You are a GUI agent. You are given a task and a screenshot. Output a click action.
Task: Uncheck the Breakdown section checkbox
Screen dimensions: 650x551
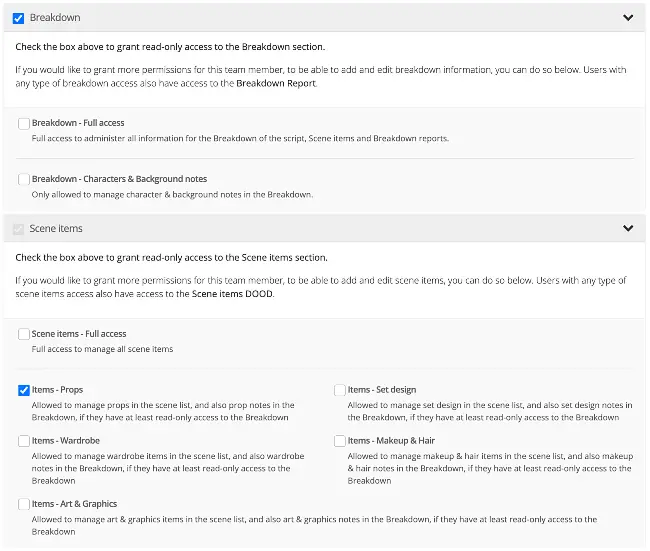[18, 18]
